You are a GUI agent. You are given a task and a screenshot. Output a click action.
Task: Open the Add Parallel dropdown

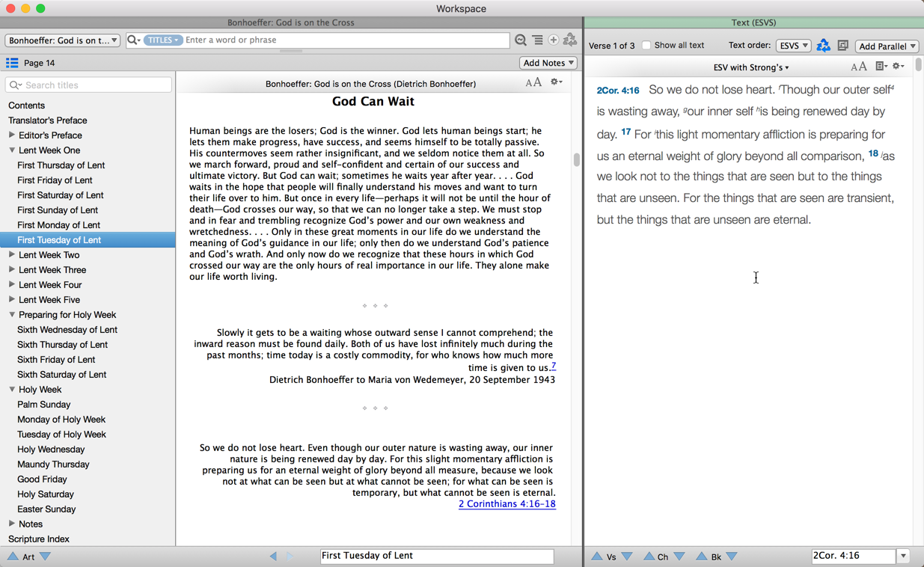[887, 46]
